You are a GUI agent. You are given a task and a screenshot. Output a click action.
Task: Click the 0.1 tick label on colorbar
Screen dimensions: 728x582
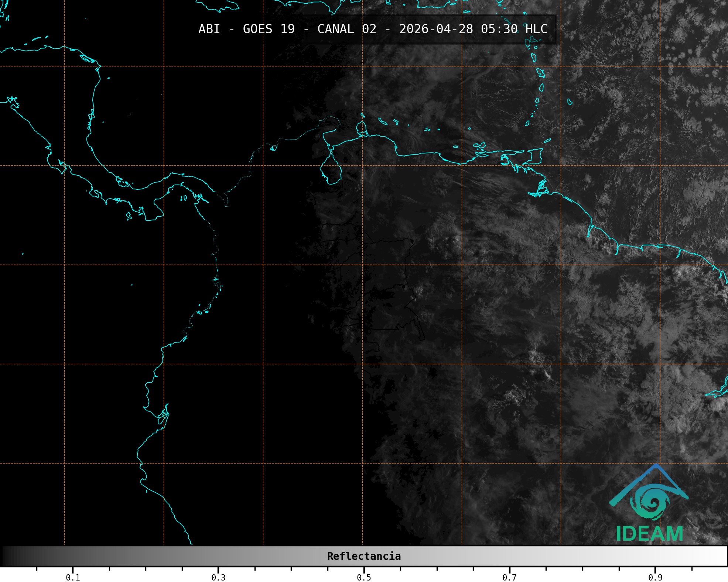pyautogui.click(x=73, y=577)
